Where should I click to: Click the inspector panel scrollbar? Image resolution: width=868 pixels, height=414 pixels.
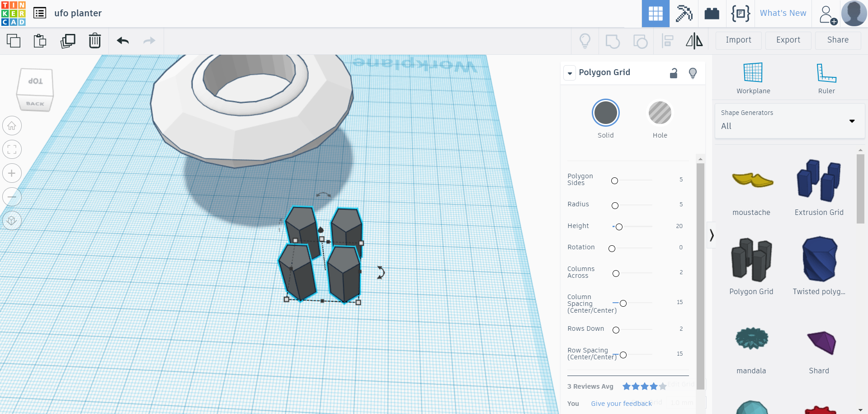coord(700,276)
